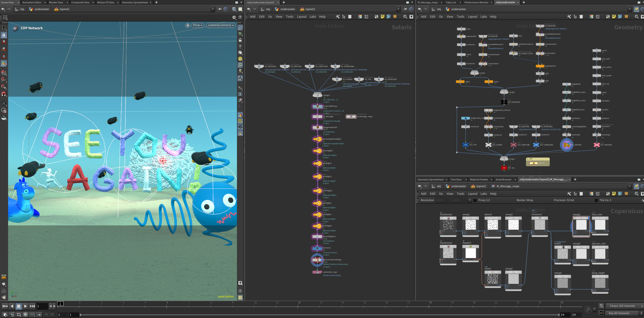644x318 pixels.
Task: Click the Play forward button in playbar
Action: point(25,306)
